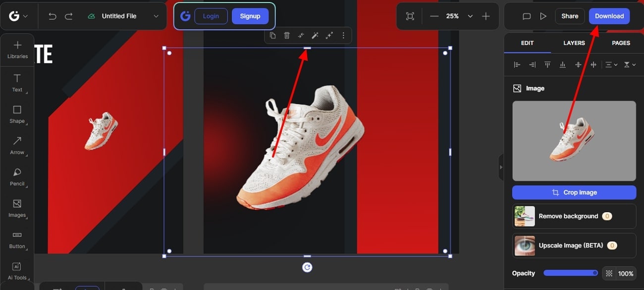
Task: Open Ai Tools in the sidebar
Action: [x=17, y=271]
